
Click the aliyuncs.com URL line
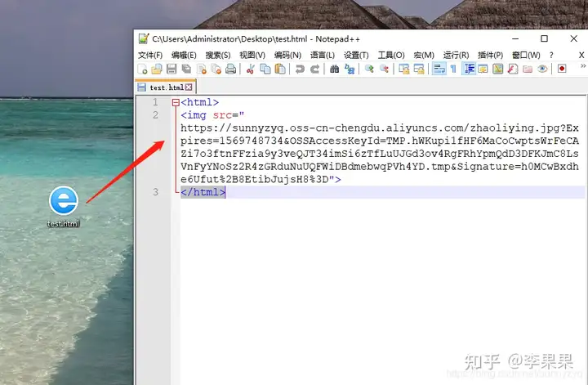click(x=380, y=128)
